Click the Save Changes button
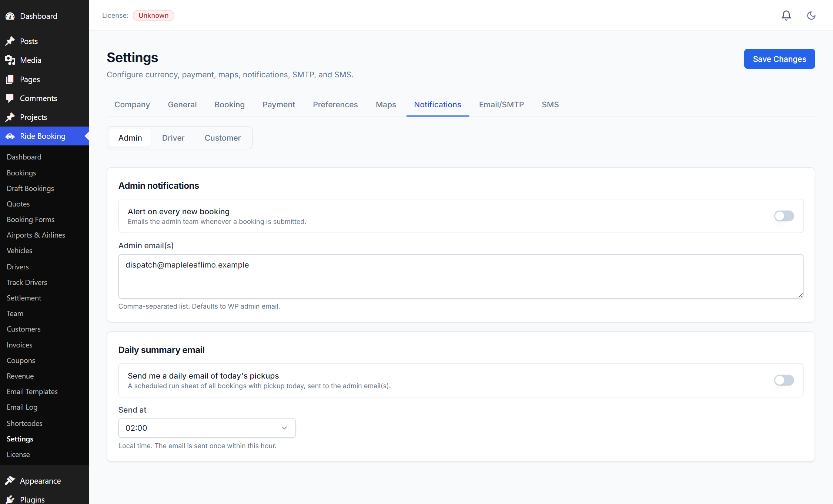 pos(779,59)
